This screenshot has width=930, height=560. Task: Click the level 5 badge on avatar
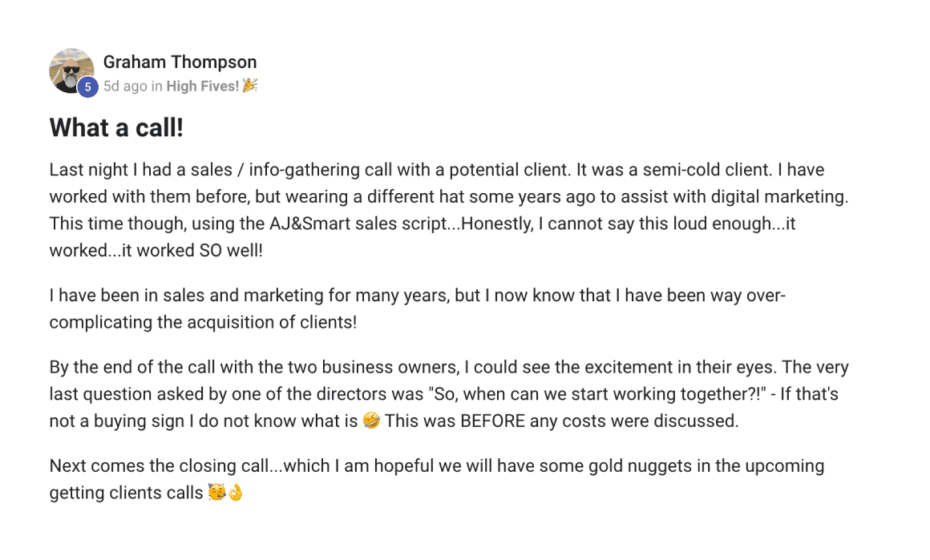tap(87, 87)
